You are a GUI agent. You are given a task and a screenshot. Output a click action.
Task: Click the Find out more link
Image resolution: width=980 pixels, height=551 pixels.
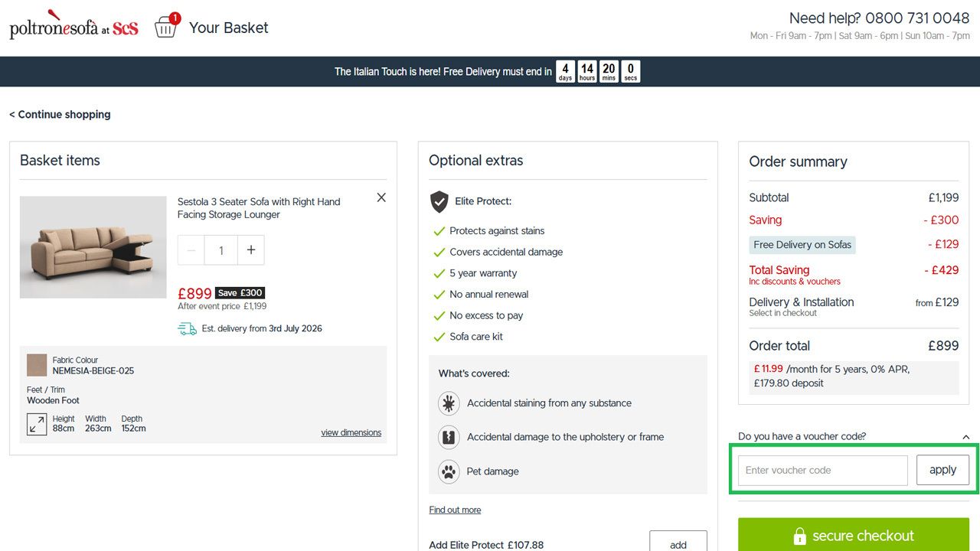pos(454,509)
